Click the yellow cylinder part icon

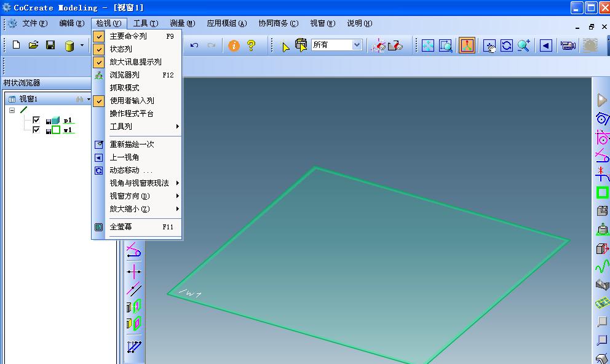69,46
